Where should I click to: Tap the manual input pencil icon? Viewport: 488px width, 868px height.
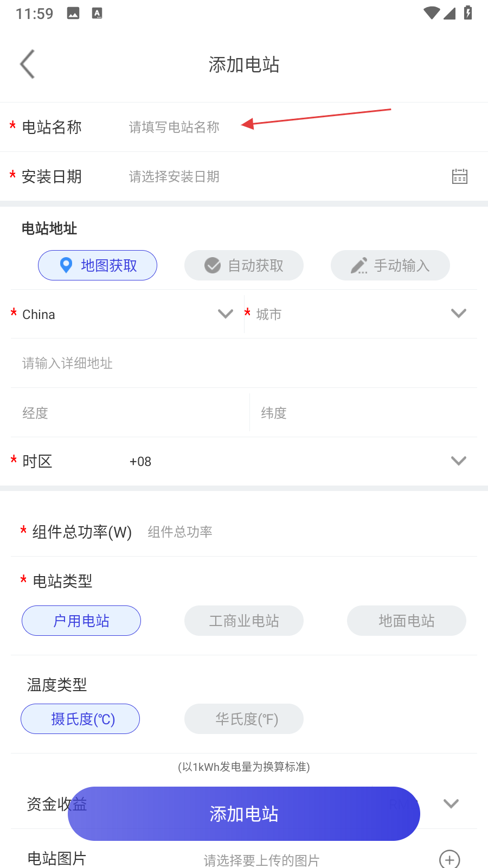(358, 265)
